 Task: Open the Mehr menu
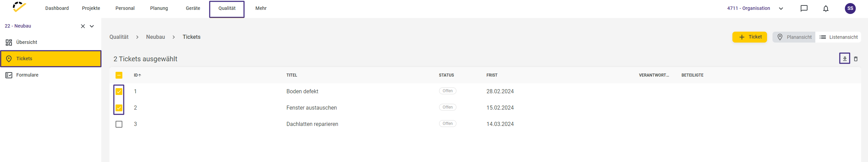tap(261, 8)
